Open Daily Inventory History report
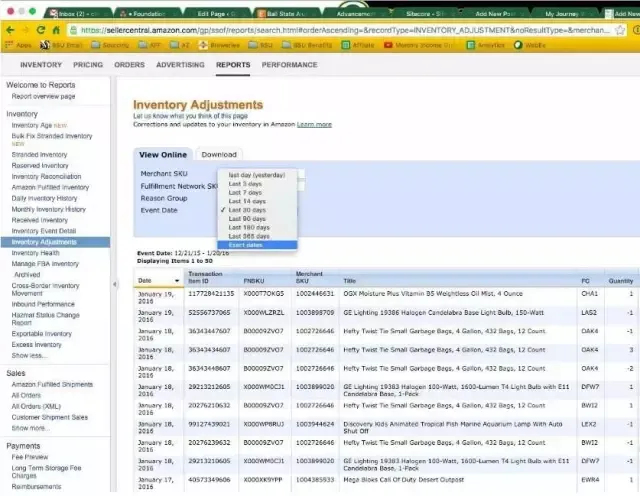Screen dimensions: 640x496 (44, 198)
